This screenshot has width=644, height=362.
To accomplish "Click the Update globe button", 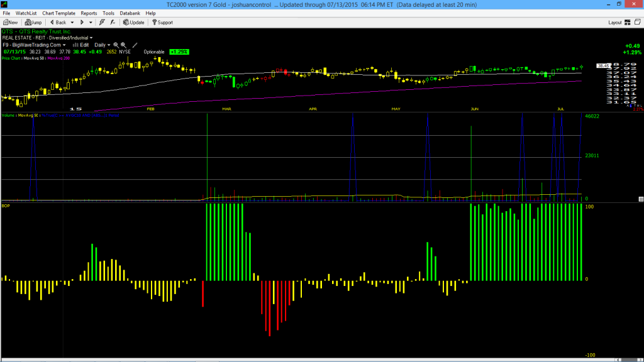I will pyautogui.click(x=134, y=23).
